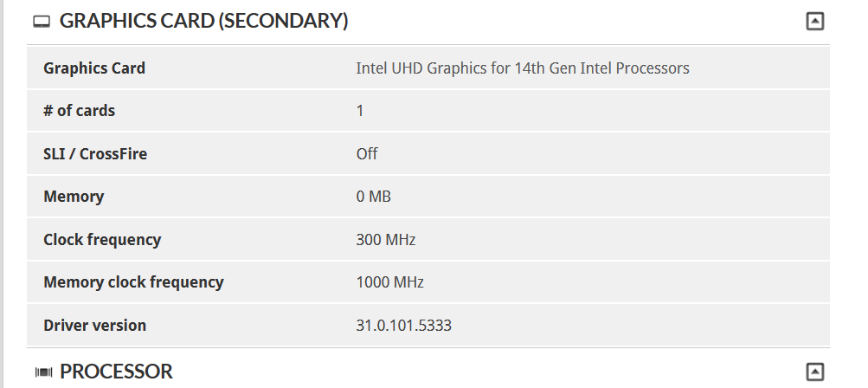Select the Driver version label
The width and height of the screenshot is (868, 388).
(x=94, y=326)
